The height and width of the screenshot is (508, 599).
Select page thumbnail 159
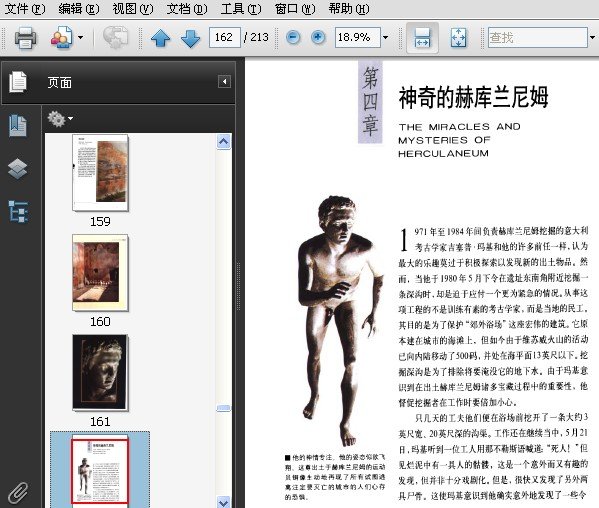(100, 172)
